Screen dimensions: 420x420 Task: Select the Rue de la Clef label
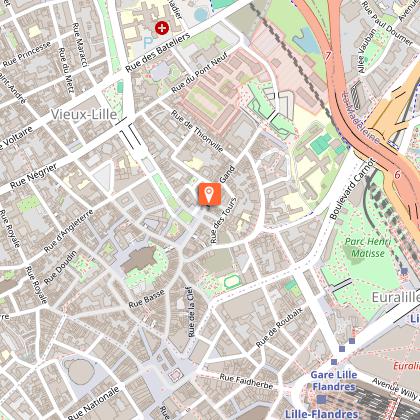(191, 312)
